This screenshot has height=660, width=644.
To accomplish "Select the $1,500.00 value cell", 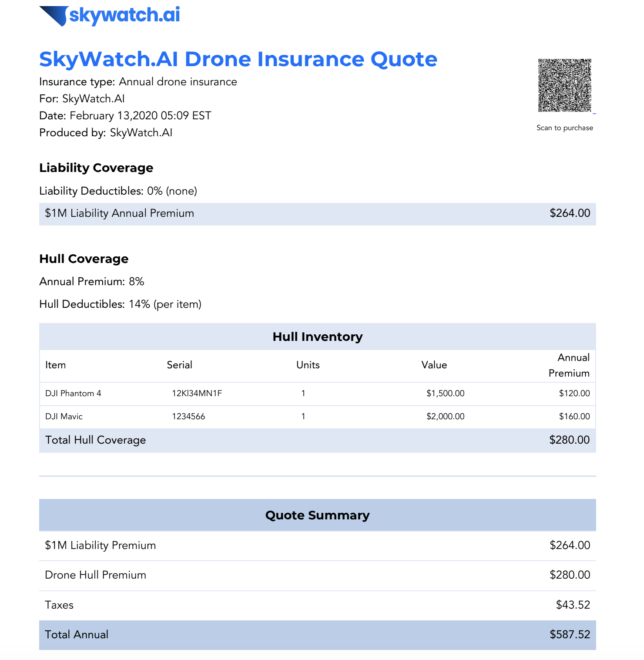I will point(446,394).
